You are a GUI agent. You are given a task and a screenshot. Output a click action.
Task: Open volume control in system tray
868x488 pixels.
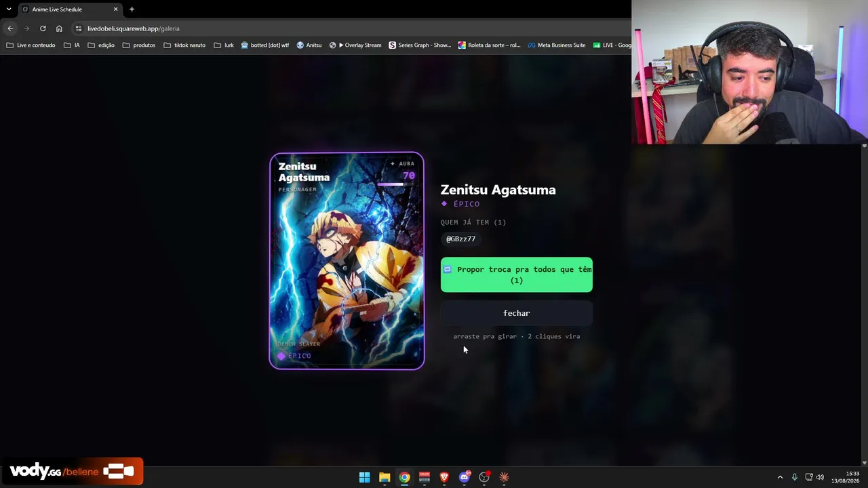[x=820, y=477]
